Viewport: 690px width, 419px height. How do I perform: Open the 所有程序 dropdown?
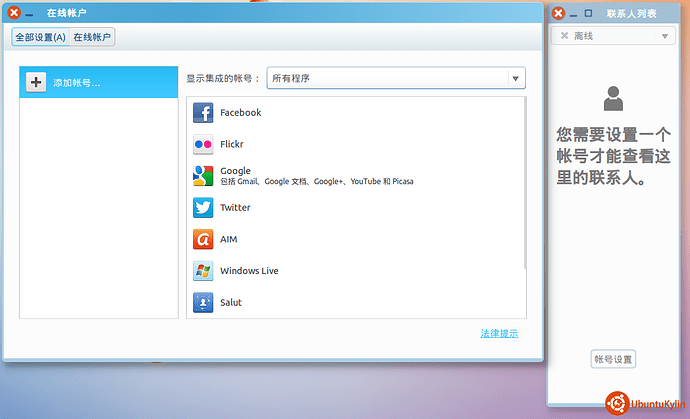pos(396,78)
